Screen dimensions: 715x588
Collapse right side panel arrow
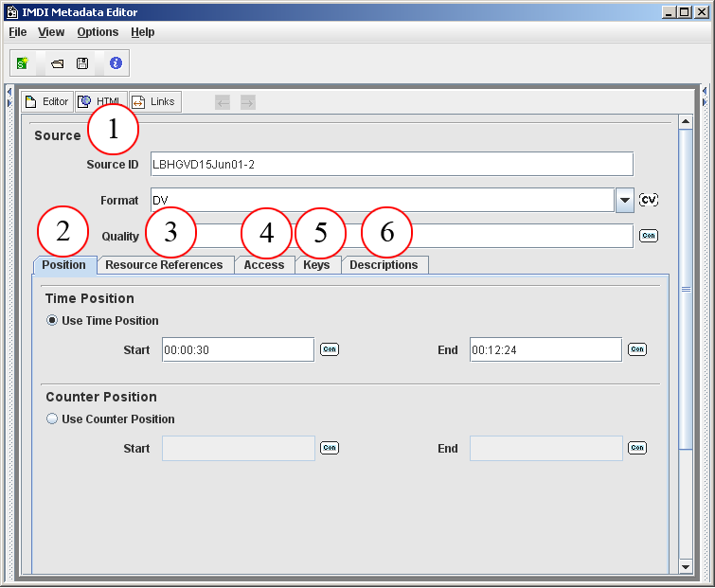[705, 103]
